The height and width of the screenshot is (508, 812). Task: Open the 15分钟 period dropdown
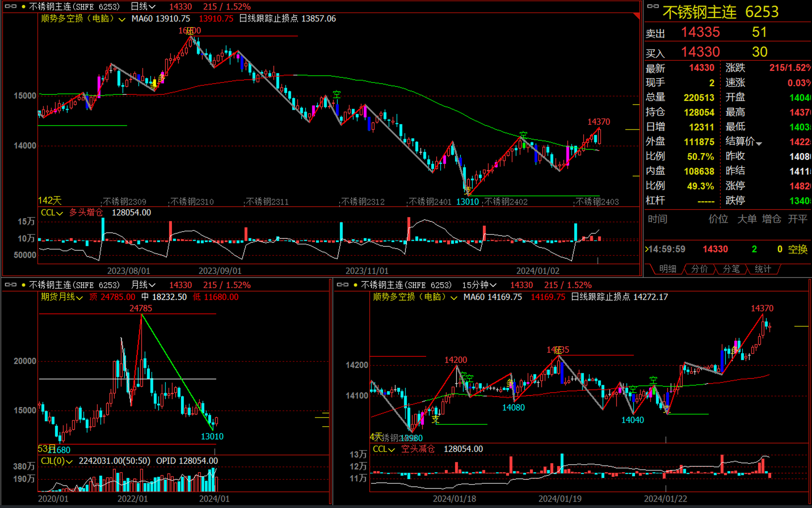(x=479, y=285)
